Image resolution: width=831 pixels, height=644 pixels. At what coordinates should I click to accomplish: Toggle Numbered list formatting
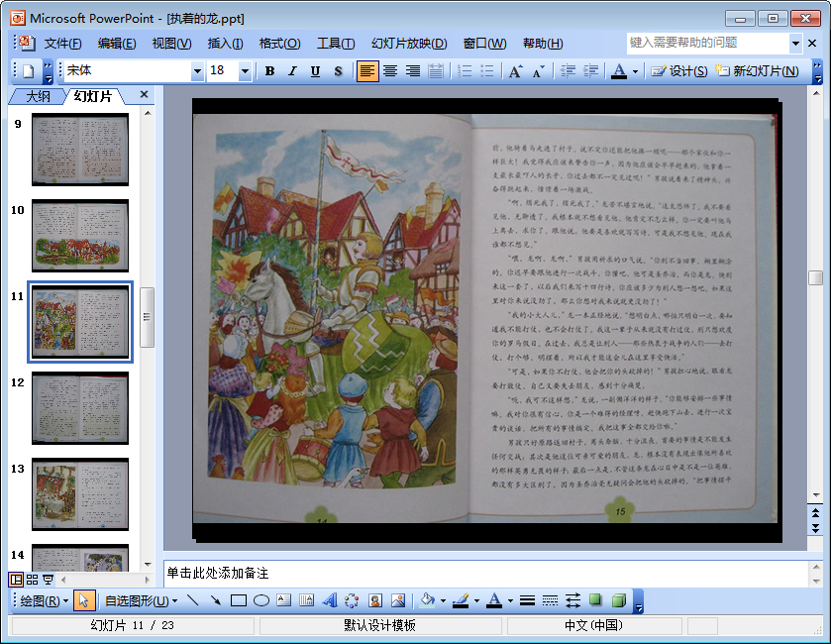(465, 71)
